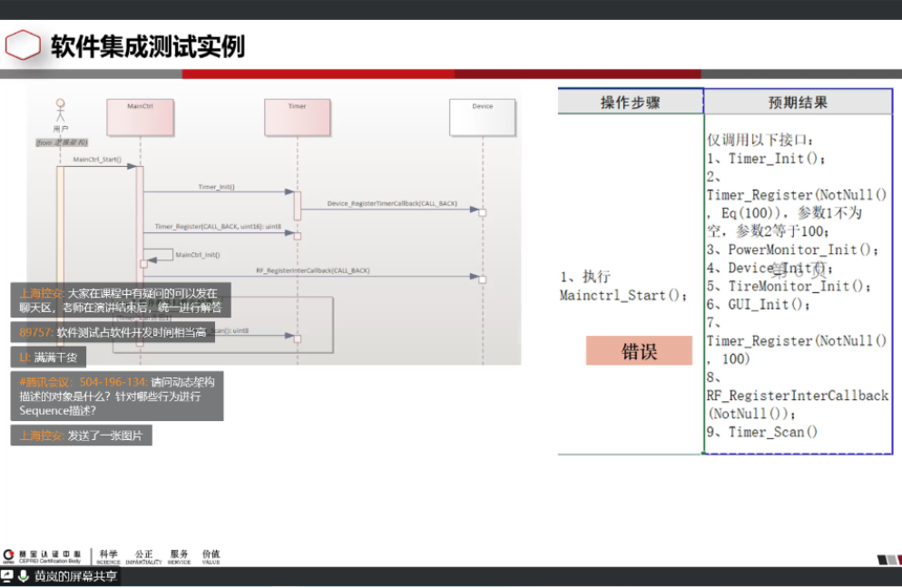Click the Timer_Init() message label
The height and width of the screenshot is (588, 902).
click(216, 186)
